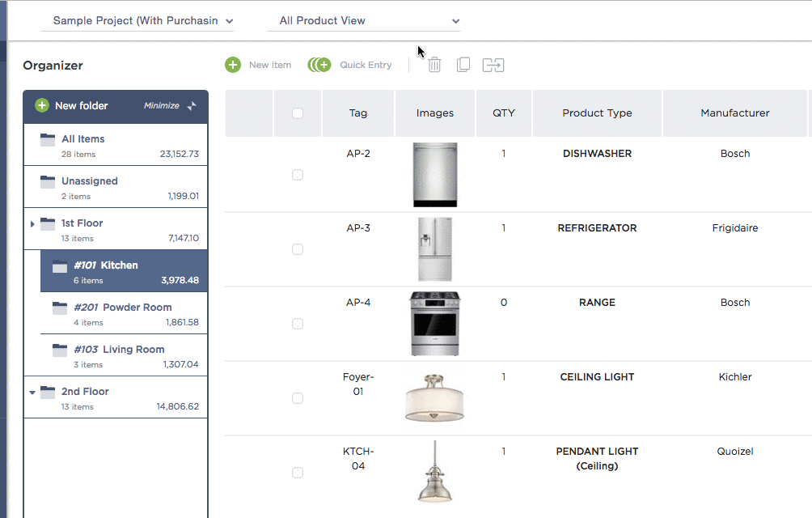812x518 pixels.
Task: Check the select-all checkbox in table header
Action: (298, 113)
